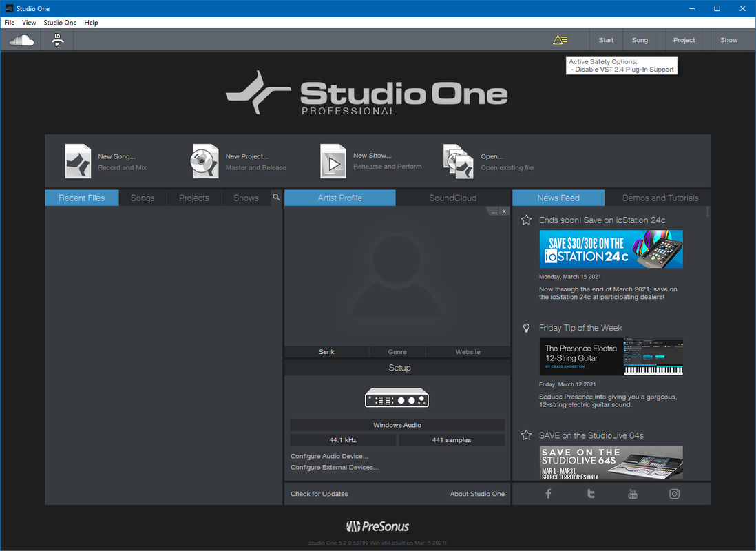Open the View menu
756x551 pixels.
29,23
